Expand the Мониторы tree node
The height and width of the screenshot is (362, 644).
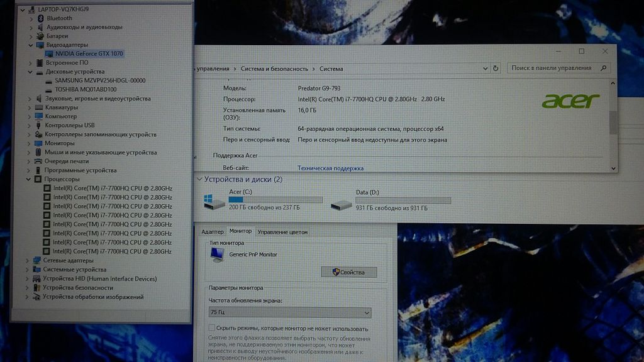[29, 144]
